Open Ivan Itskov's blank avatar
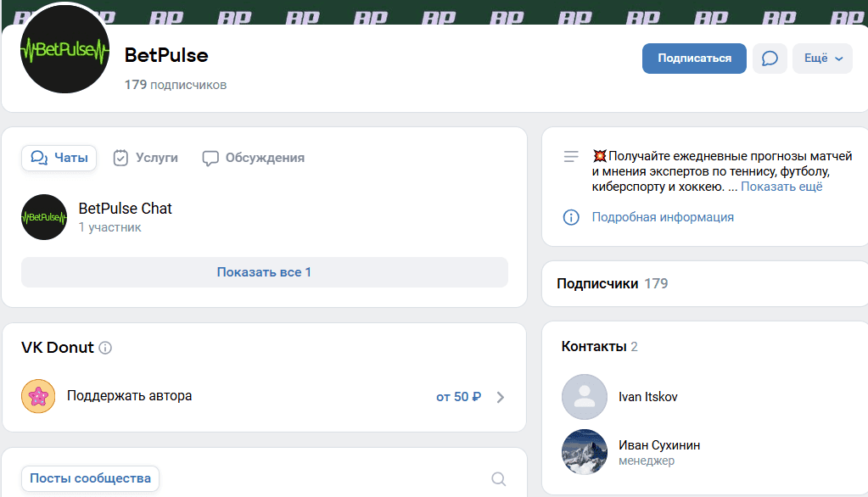The height and width of the screenshot is (497, 868). [585, 397]
